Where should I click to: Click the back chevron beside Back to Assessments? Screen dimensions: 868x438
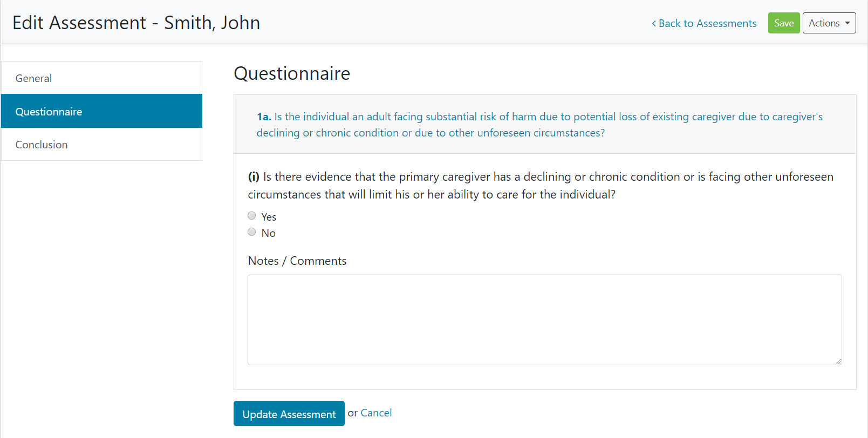[654, 23]
